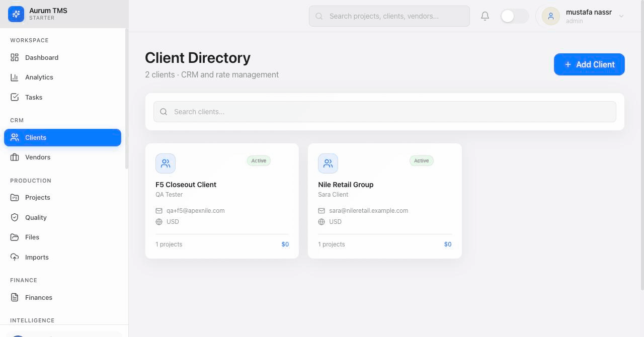Click the Analytics bar chart icon

(x=15, y=77)
